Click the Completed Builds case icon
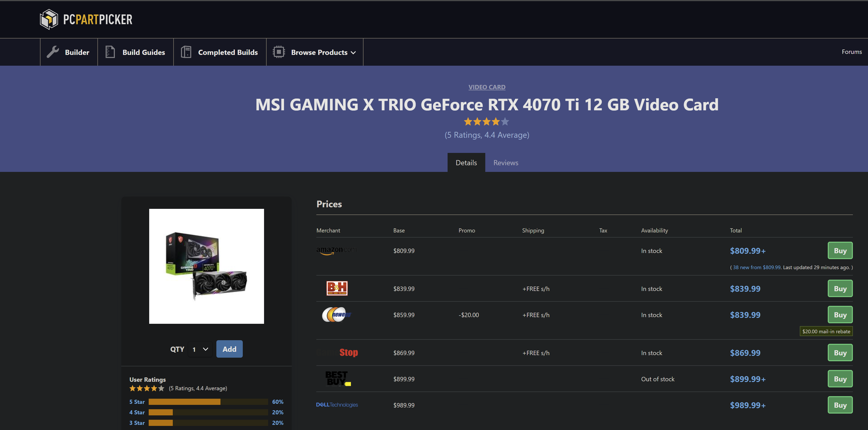This screenshot has width=868, height=430. click(186, 52)
